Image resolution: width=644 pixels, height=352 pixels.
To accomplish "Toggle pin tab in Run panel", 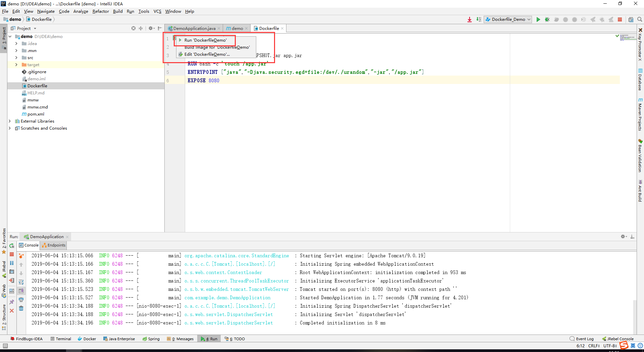I will click(x=12, y=302).
